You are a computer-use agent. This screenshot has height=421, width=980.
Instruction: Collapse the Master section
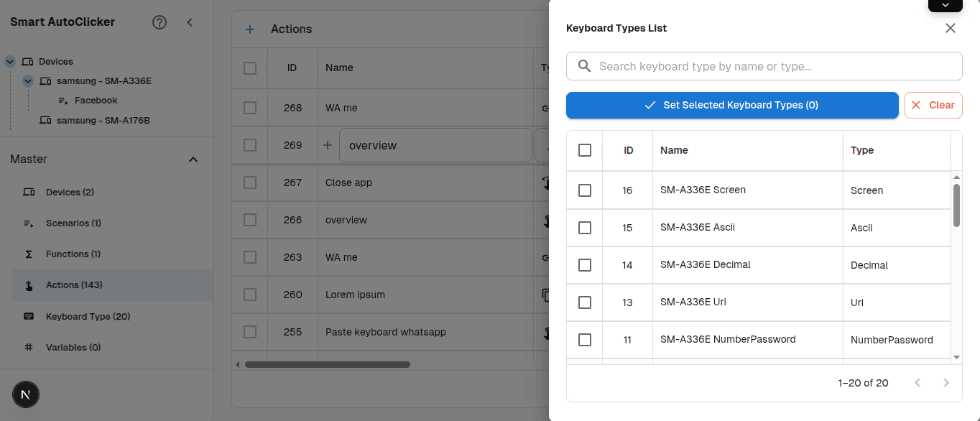tap(193, 159)
